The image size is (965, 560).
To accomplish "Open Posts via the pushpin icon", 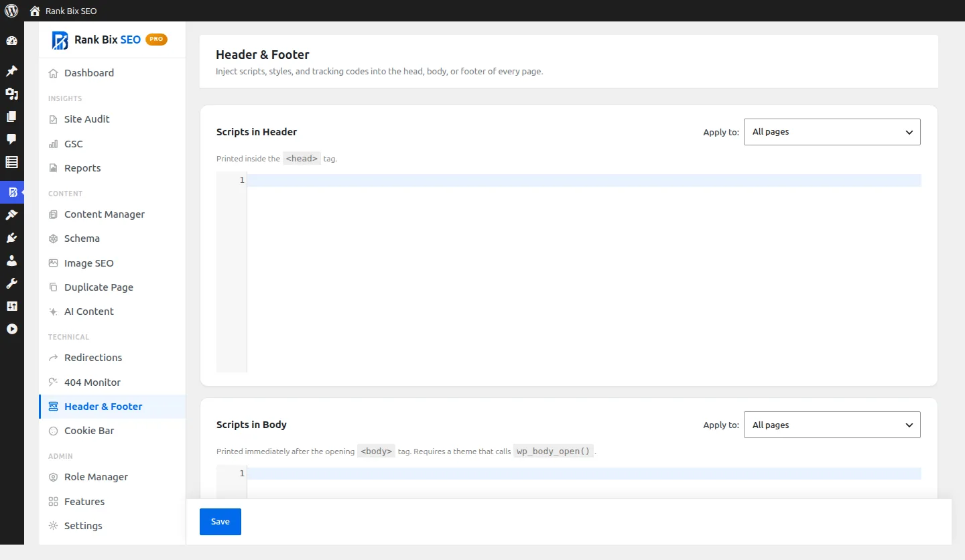I will point(11,71).
